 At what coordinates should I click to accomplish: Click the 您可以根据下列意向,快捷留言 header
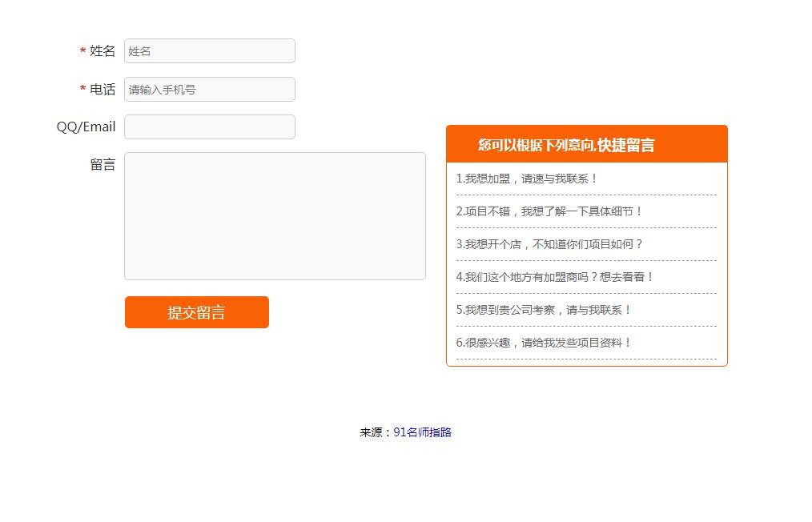coord(587,144)
